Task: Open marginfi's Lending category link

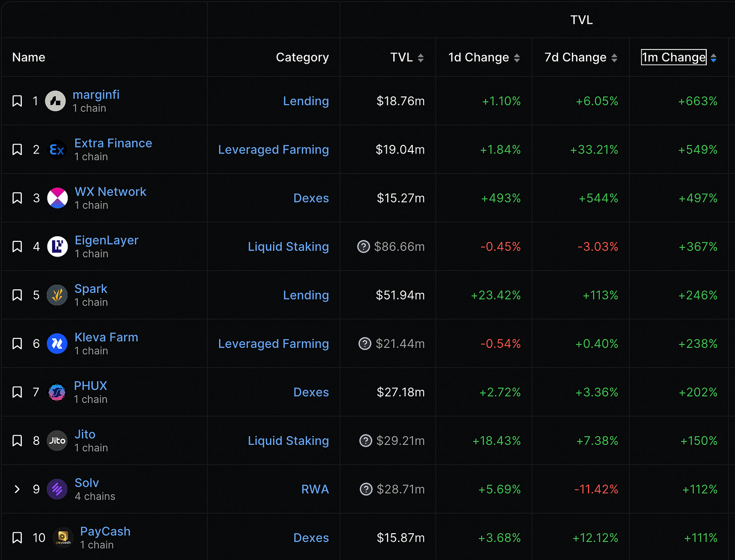Action: point(306,101)
